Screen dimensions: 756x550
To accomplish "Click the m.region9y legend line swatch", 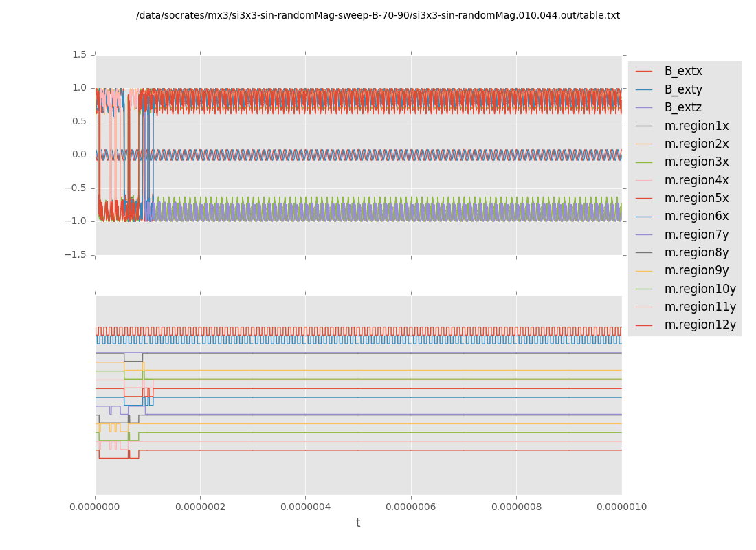I will point(644,271).
